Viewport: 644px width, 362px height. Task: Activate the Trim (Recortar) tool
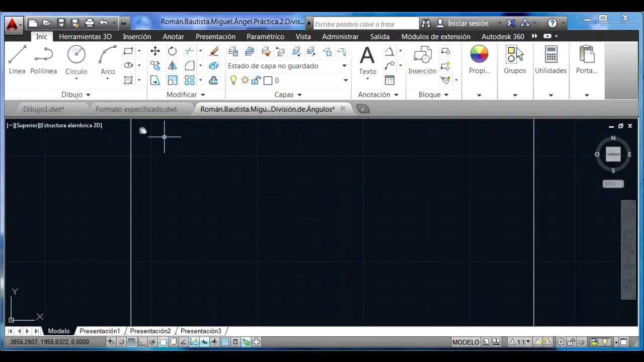coord(189,51)
